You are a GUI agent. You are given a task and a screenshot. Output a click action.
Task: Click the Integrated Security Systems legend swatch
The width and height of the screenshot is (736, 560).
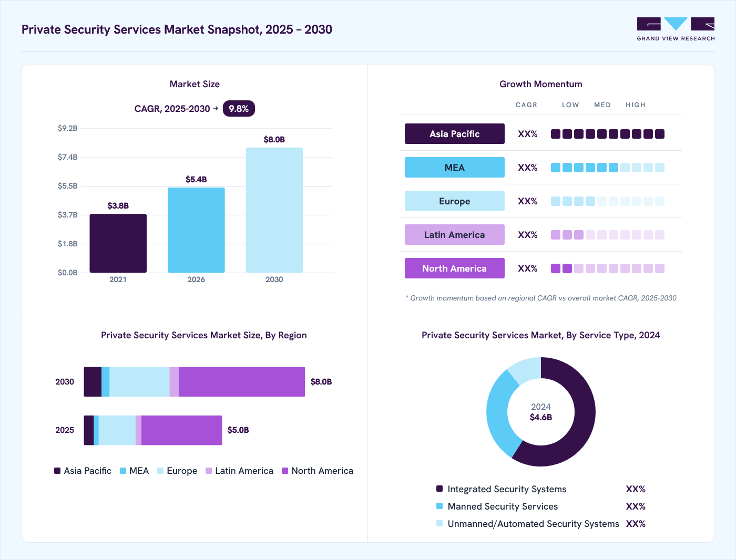(439, 489)
